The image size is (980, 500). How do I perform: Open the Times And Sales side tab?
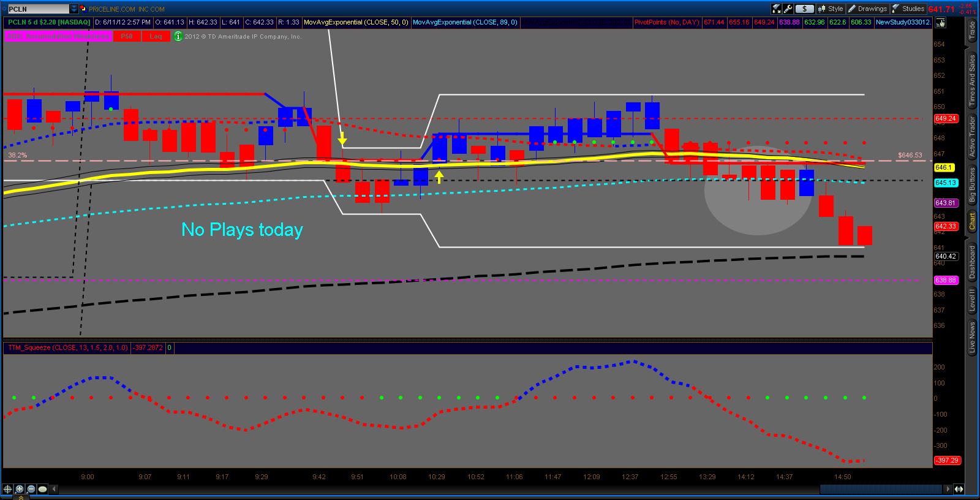coord(972,81)
